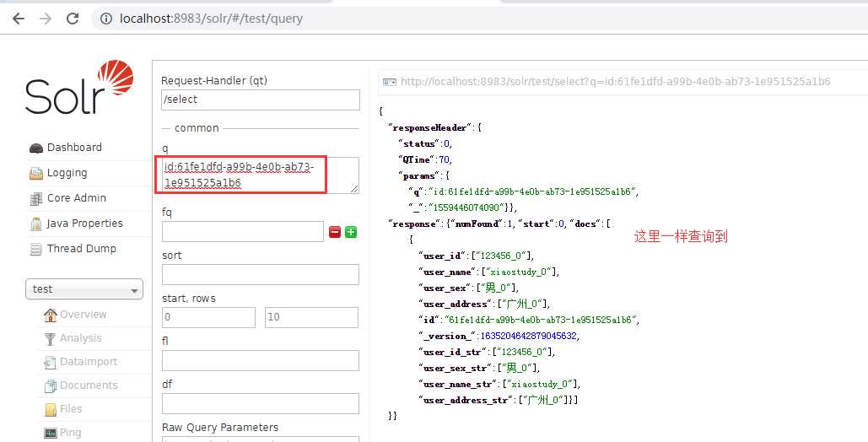Click the df default field input
The width and height of the screenshot is (868, 442).
(260, 404)
